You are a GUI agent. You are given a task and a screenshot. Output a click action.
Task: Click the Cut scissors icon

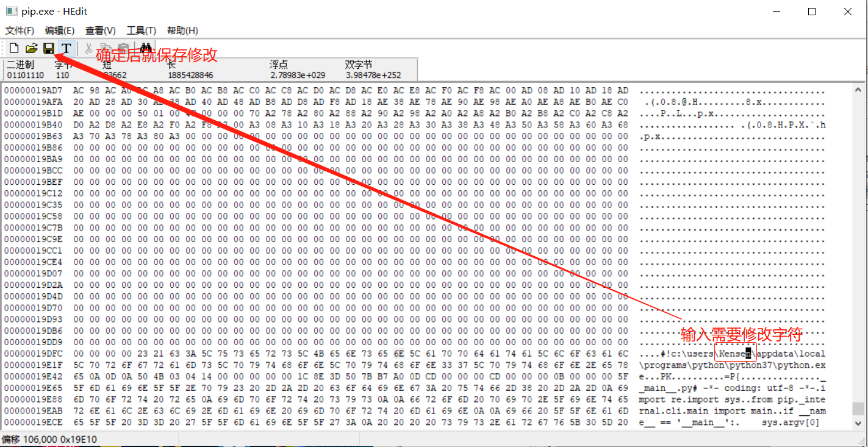(x=88, y=48)
